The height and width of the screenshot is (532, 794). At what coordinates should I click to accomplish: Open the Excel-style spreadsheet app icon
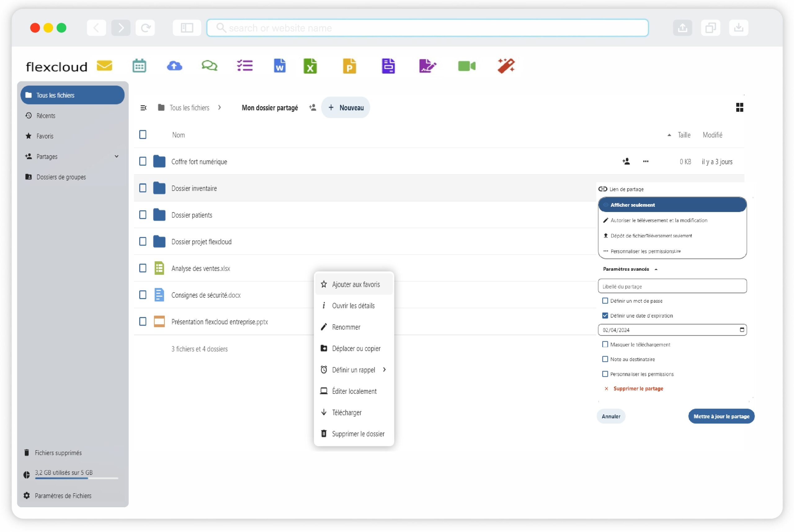pos(310,65)
